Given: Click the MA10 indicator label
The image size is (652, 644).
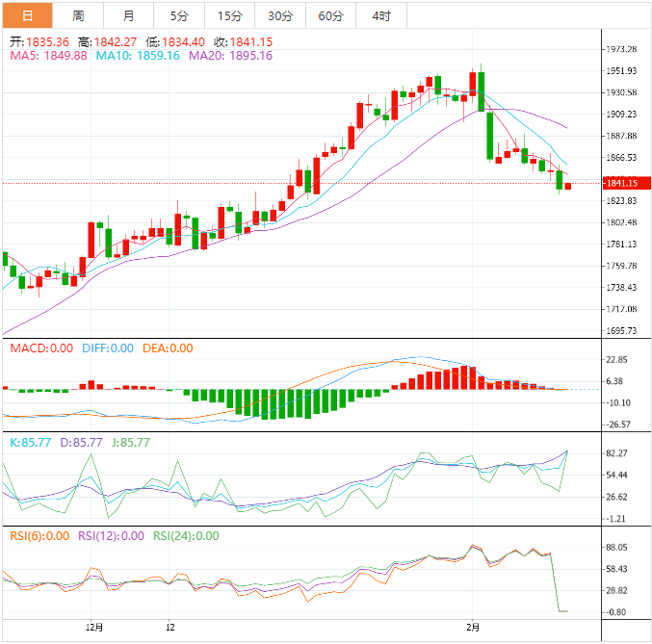Looking at the screenshot, I should pyautogui.click(x=139, y=56).
